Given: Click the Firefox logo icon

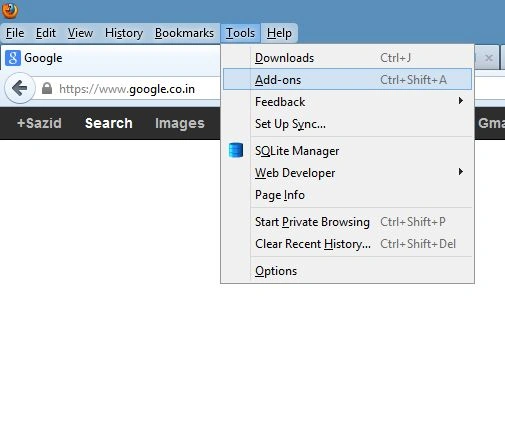Looking at the screenshot, I should point(10,10).
